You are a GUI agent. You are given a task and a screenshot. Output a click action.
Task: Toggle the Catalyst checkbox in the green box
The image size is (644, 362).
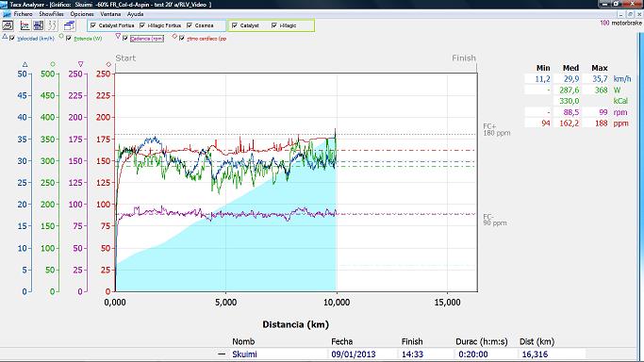point(235,25)
